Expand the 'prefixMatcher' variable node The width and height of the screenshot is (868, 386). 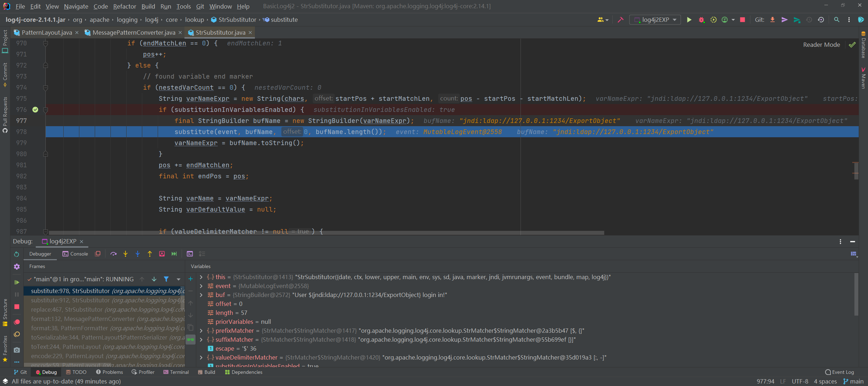point(201,331)
